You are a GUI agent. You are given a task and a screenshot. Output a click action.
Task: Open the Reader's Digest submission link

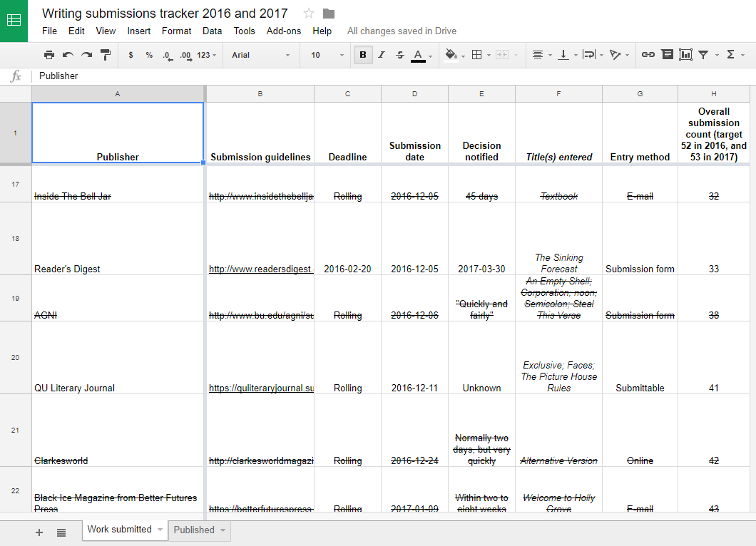(260, 269)
